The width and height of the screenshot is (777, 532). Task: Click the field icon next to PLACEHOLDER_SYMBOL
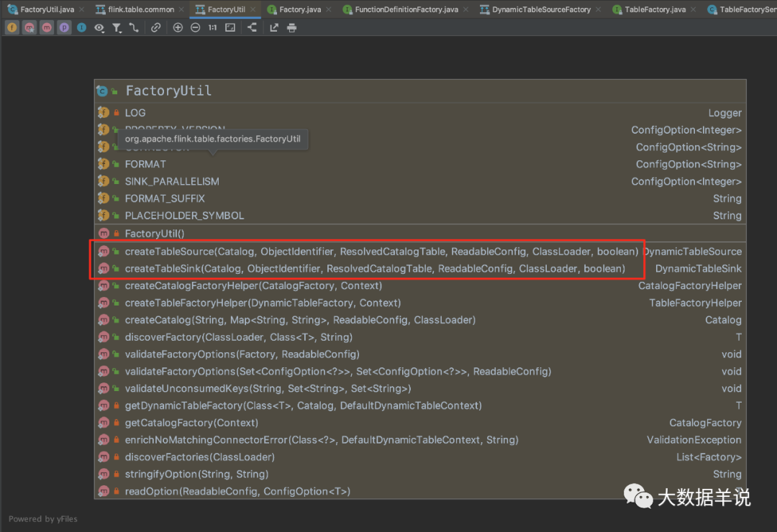pos(103,216)
